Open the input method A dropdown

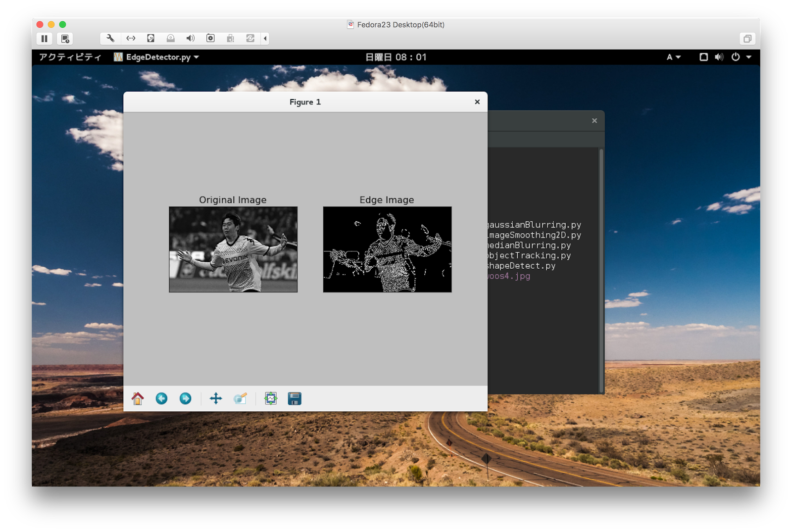(673, 57)
